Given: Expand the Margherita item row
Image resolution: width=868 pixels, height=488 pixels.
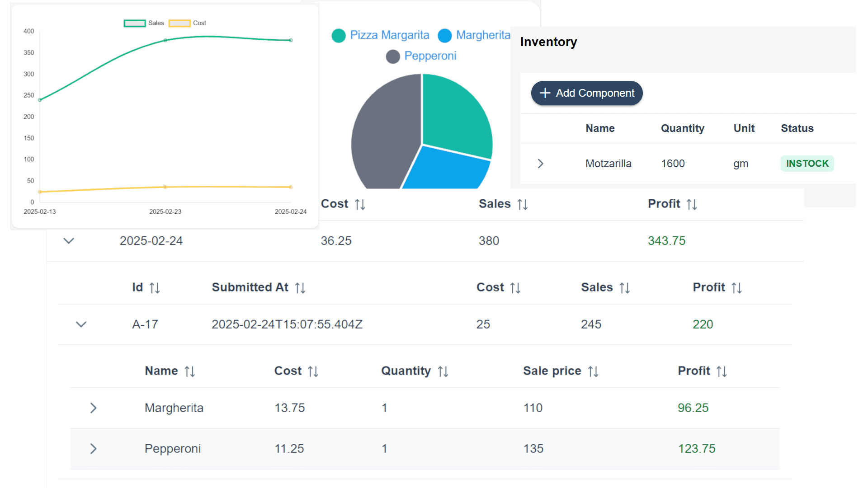Looking at the screenshot, I should click(x=93, y=408).
